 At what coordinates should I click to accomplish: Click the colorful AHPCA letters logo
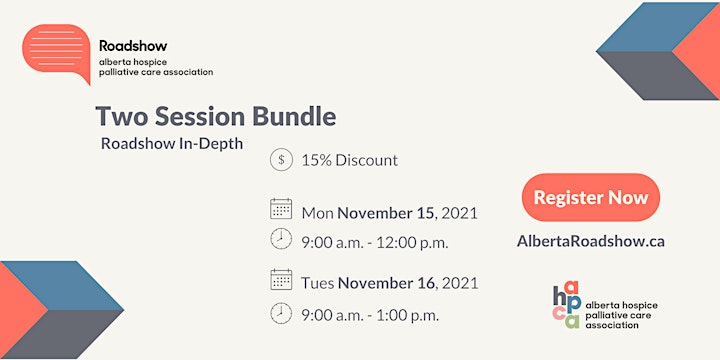point(567,305)
